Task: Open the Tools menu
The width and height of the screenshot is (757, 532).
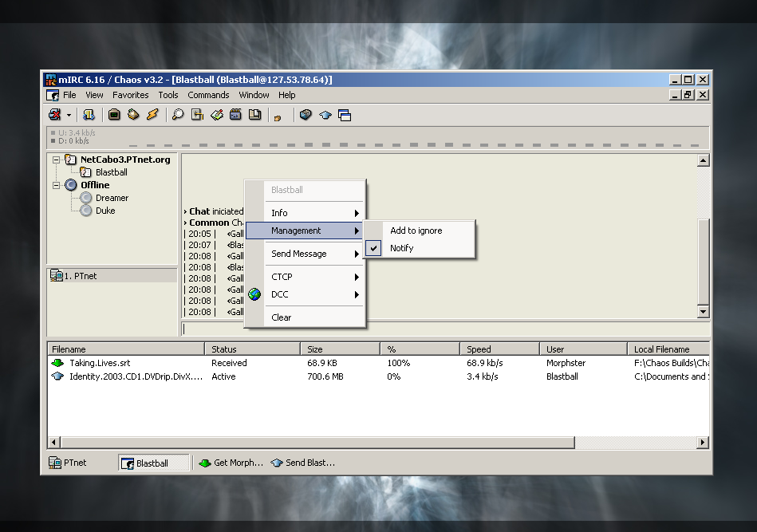Action: point(168,95)
